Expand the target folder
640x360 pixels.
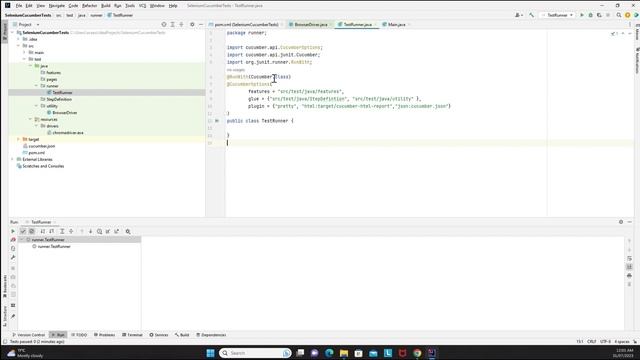(x=18, y=139)
